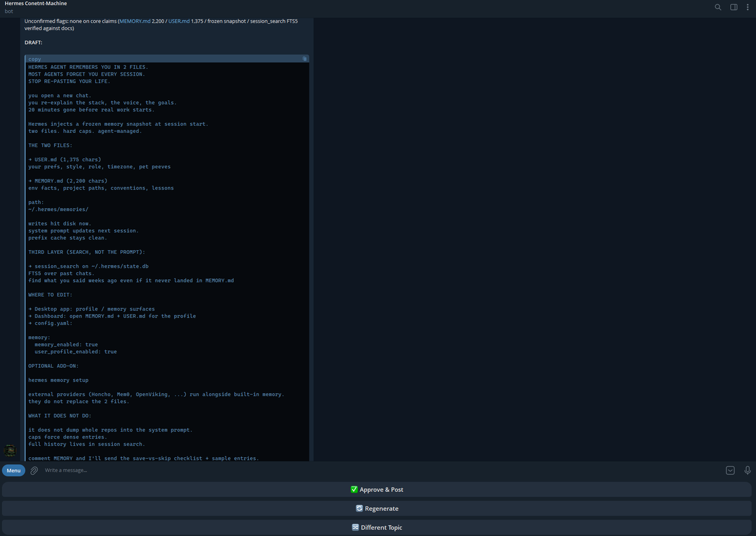The image size is (756, 536).
Task: Click the '→ USER.md (1,375 chars)' line
Action: [65, 159]
